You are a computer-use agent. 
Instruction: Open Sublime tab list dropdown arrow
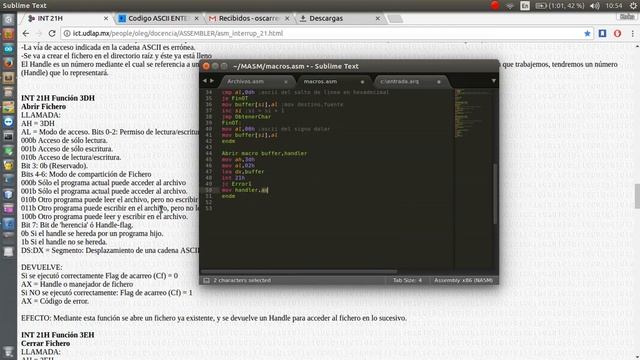(x=493, y=81)
